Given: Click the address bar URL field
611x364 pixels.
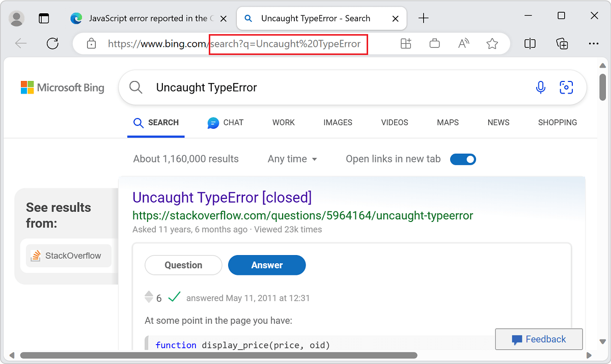Looking at the screenshot, I should click(229, 43).
